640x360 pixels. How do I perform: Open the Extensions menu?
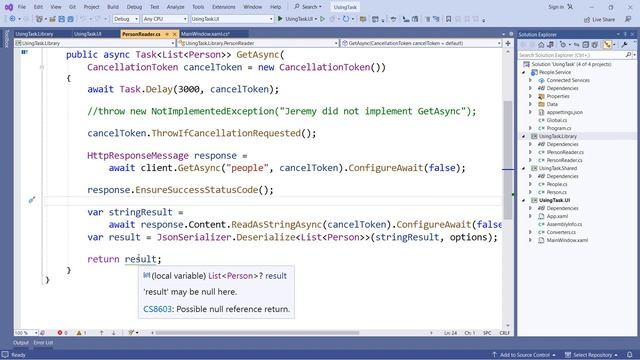click(224, 7)
